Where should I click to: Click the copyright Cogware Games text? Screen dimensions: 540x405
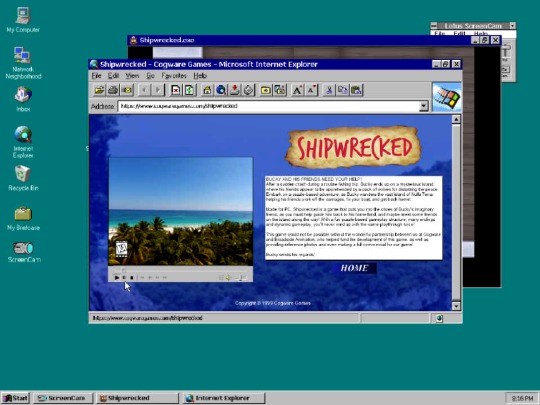(x=273, y=303)
